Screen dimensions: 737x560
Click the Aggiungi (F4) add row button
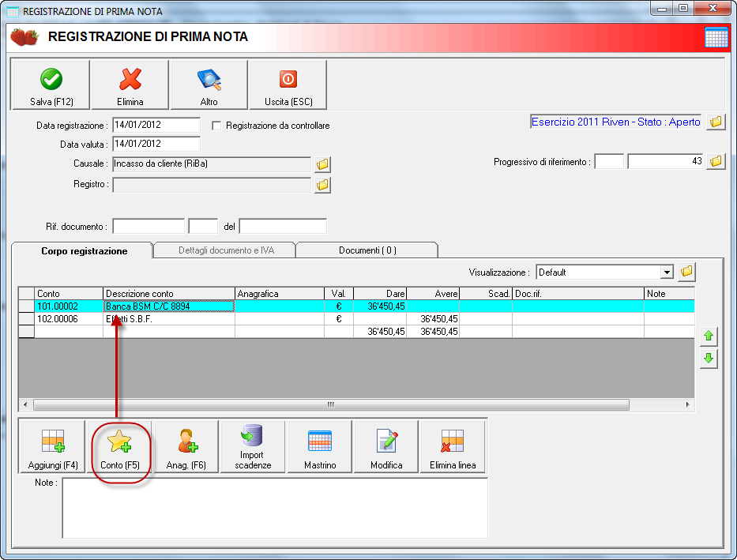coord(53,447)
